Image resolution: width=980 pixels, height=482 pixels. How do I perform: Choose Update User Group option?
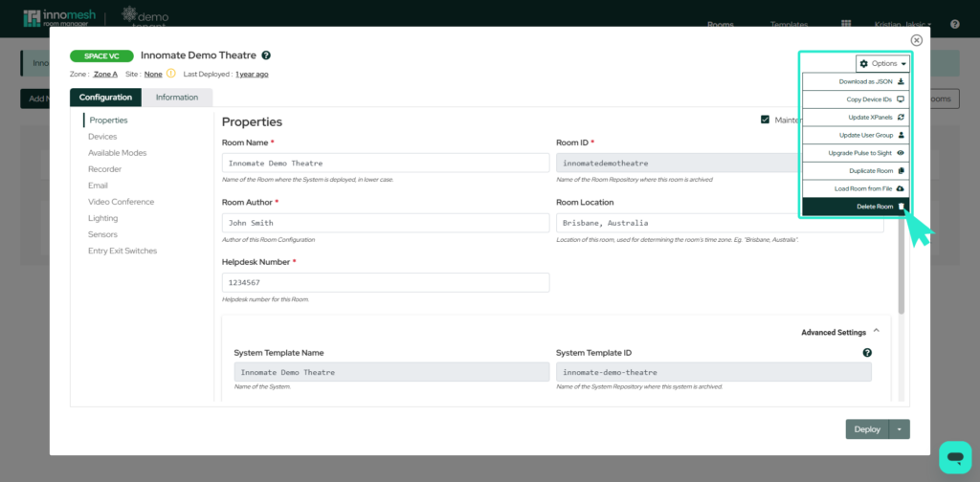856,135
